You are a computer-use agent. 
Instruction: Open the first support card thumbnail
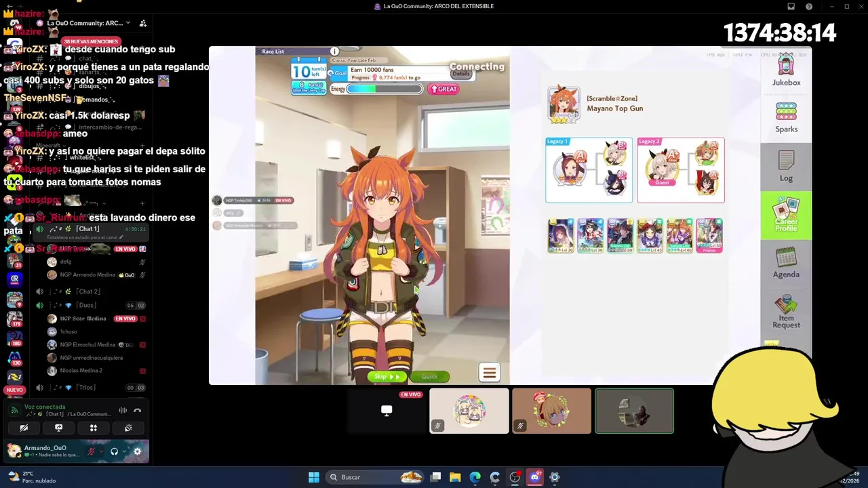(561, 236)
